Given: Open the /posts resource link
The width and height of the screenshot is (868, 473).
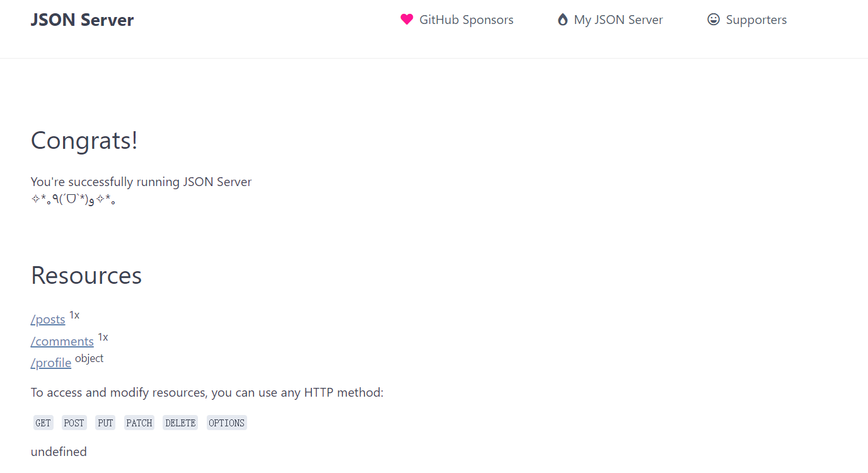Looking at the screenshot, I should coord(48,320).
